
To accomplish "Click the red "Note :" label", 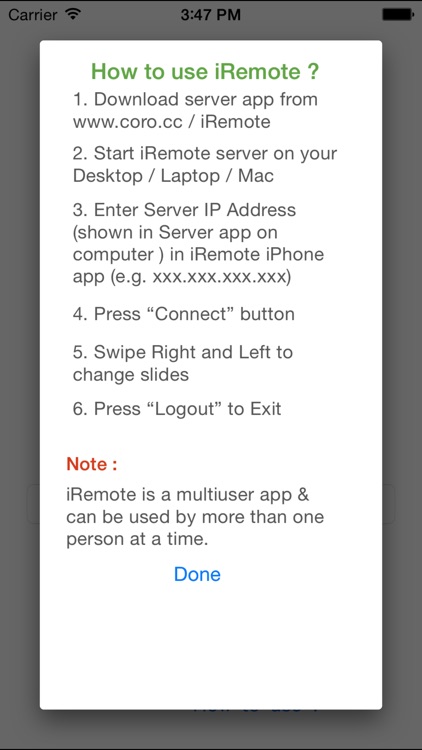I will 92,464.
